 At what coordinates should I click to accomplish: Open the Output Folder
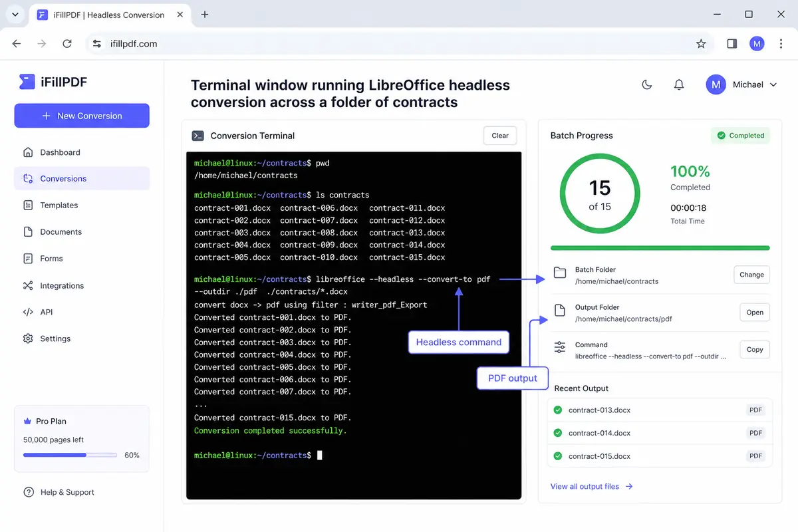click(755, 313)
